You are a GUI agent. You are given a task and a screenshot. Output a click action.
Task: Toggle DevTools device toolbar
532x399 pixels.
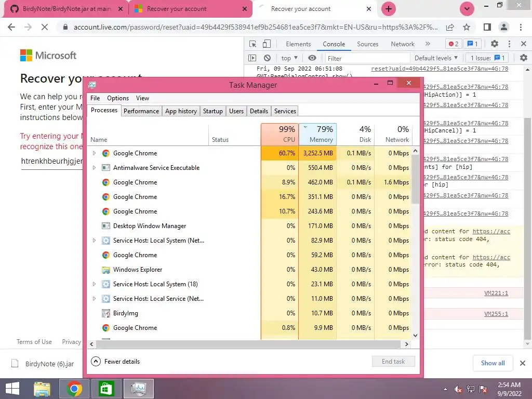(267, 44)
